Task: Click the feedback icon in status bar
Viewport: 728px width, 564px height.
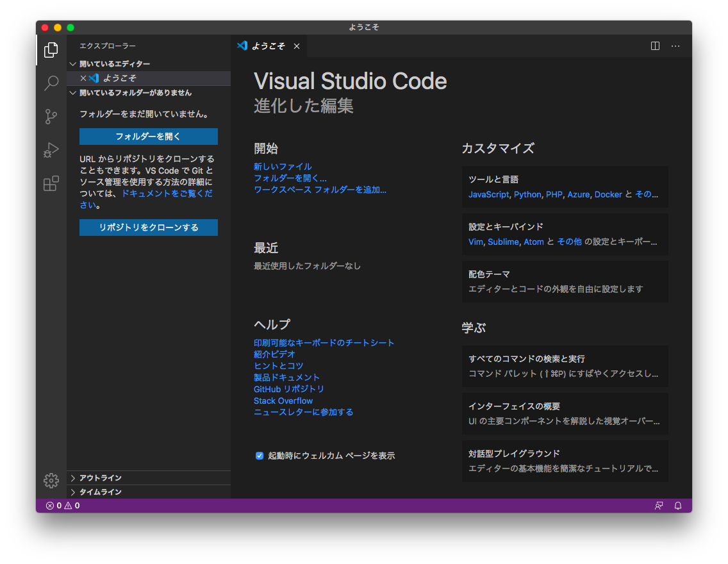Action: pos(658,506)
